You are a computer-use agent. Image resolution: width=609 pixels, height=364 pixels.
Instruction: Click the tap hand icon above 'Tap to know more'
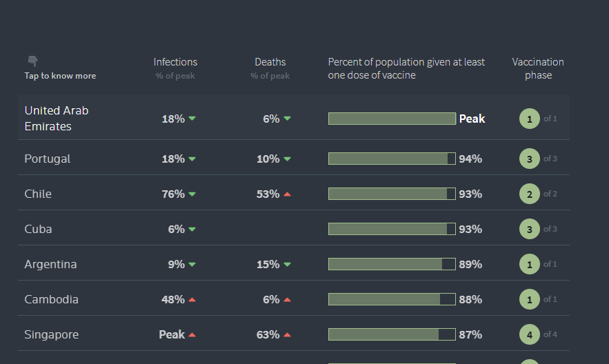point(32,61)
